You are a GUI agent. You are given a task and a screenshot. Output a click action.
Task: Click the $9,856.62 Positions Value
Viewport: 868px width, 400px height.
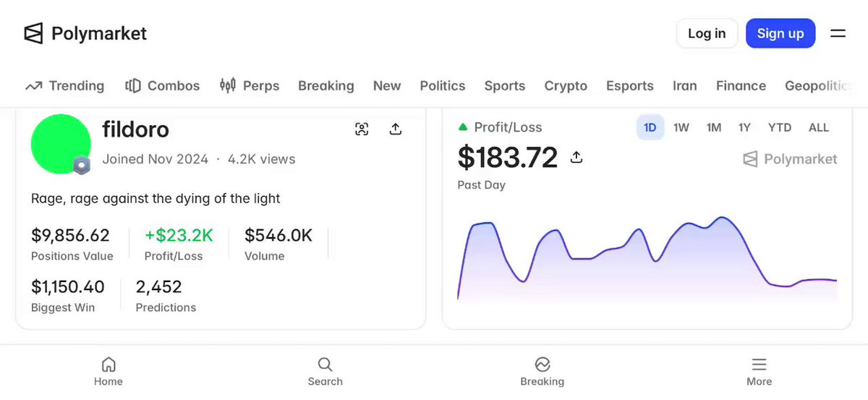point(72,244)
